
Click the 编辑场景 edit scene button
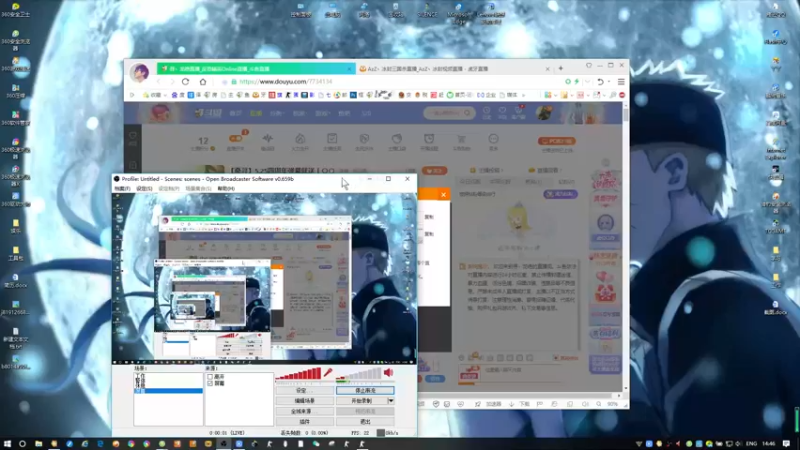click(x=305, y=401)
